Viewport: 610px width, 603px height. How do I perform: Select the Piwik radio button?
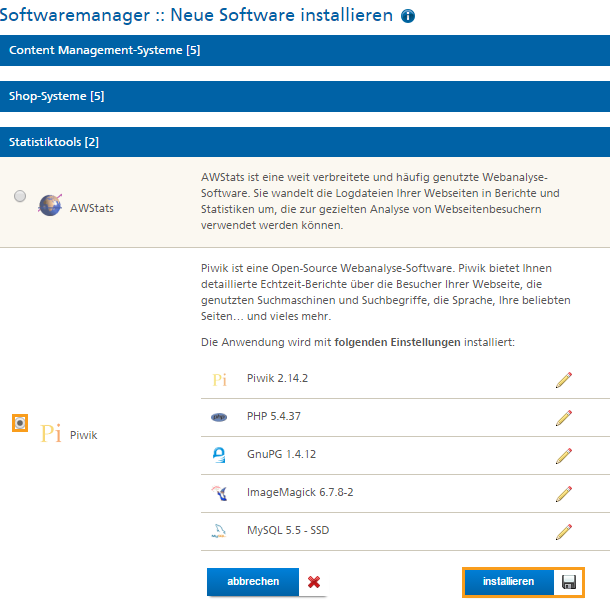[20, 422]
